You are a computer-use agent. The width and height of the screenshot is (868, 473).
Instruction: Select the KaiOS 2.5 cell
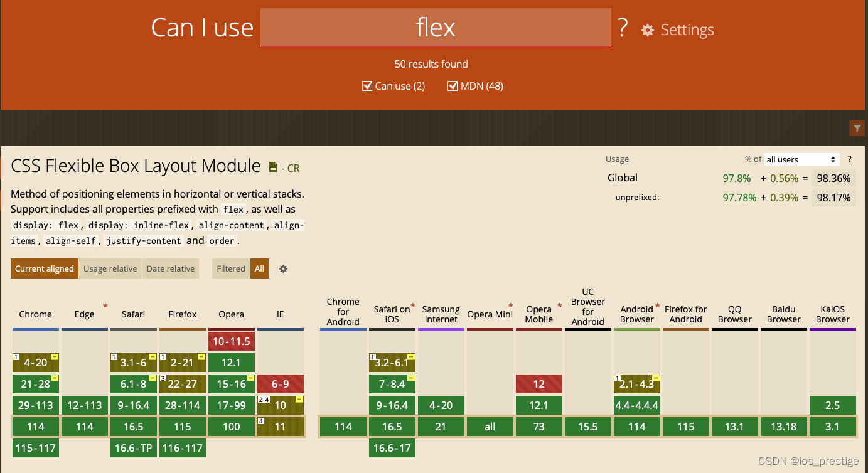point(833,405)
